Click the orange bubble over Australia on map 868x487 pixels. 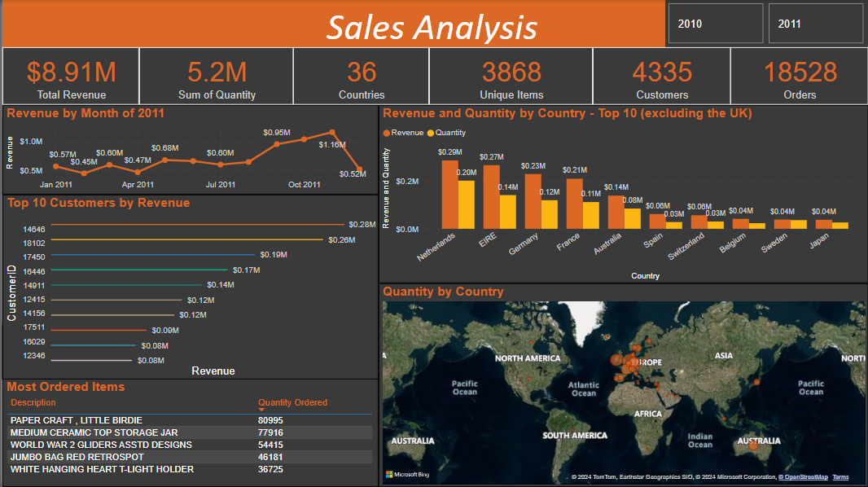tap(753, 446)
